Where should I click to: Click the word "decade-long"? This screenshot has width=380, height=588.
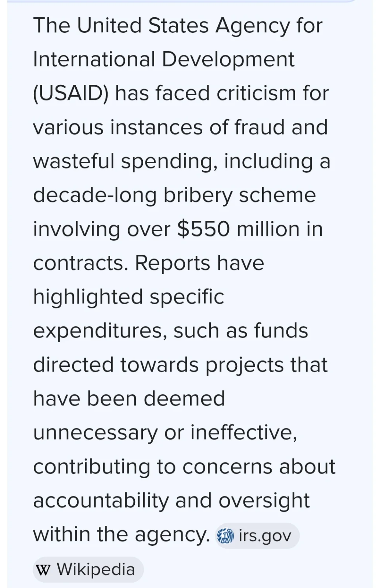point(95,195)
